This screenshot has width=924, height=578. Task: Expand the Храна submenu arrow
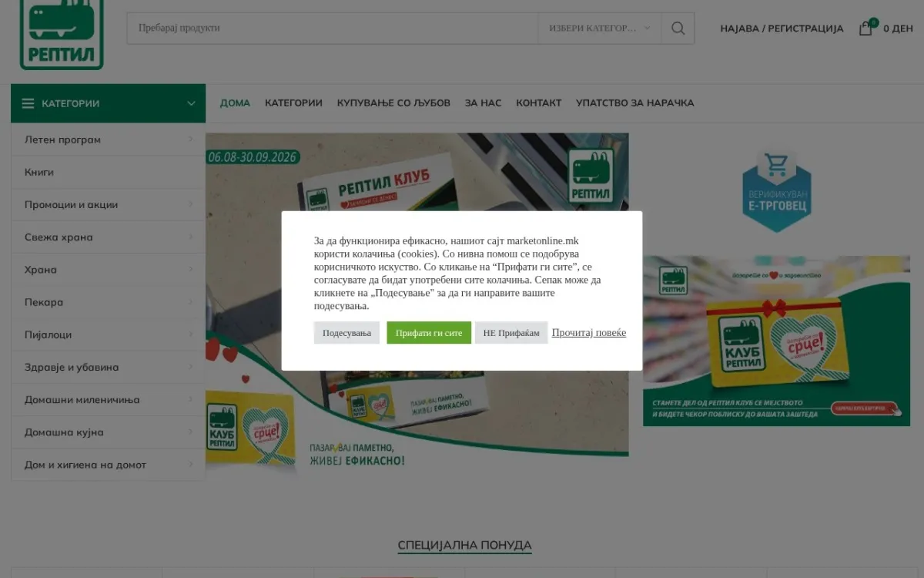[x=190, y=269]
